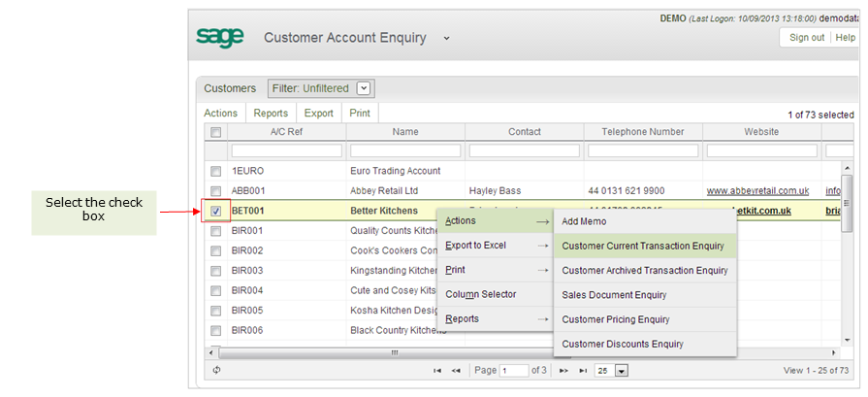Jump to last page of results

(x=582, y=371)
